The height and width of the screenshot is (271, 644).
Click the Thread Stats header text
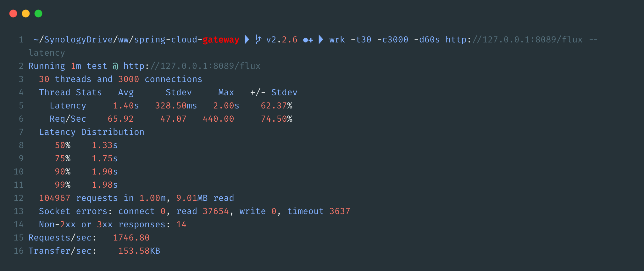[70, 92]
